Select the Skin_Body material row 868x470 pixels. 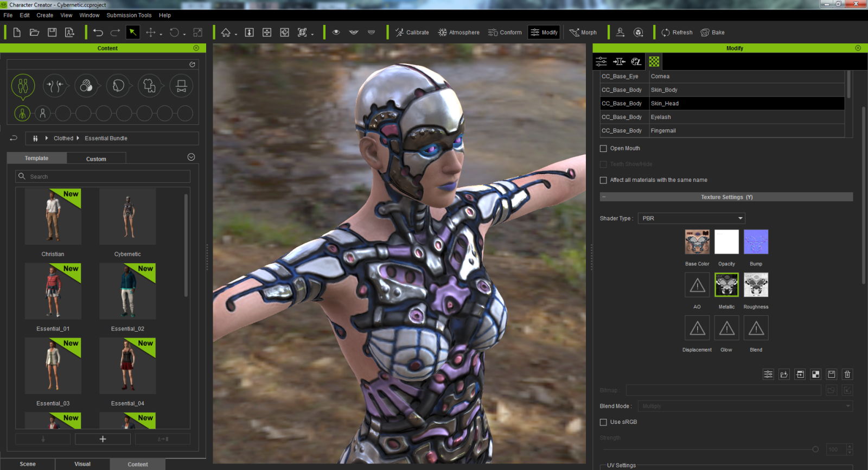click(722, 90)
